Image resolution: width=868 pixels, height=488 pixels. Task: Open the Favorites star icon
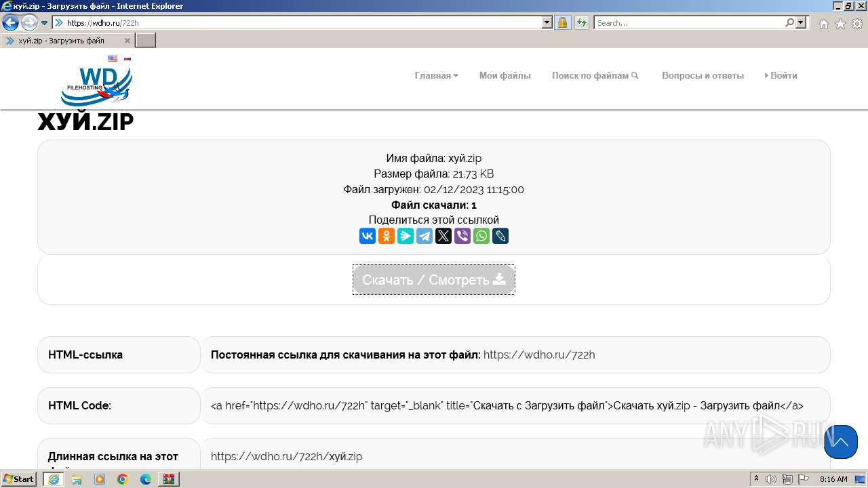tap(840, 24)
